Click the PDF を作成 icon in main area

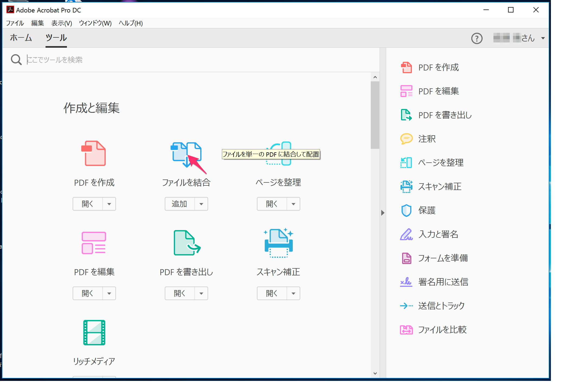click(x=94, y=153)
